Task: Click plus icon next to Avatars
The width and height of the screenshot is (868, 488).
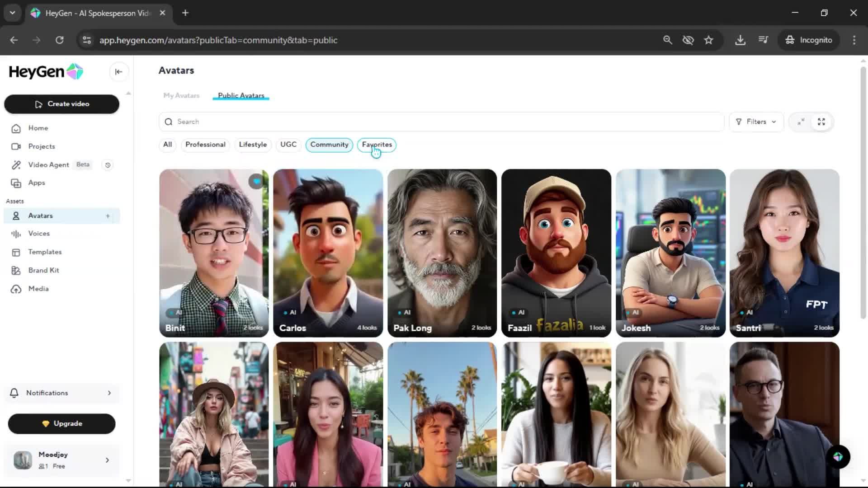Action: [x=108, y=216]
